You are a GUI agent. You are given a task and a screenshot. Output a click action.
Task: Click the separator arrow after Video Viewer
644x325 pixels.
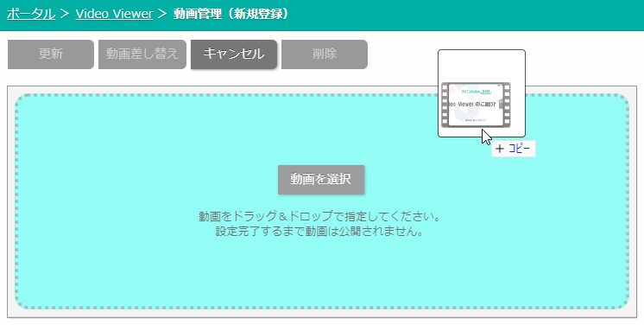point(162,14)
